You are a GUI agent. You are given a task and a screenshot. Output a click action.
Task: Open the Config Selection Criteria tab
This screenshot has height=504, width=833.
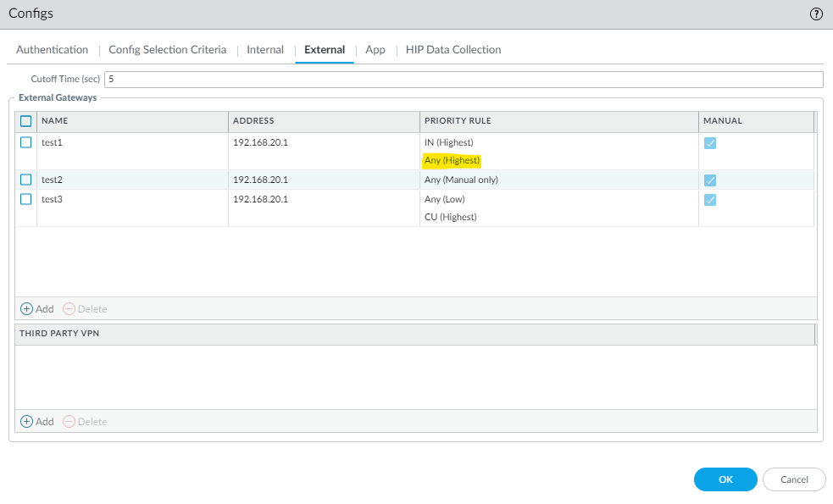pyautogui.click(x=167, y=50)
